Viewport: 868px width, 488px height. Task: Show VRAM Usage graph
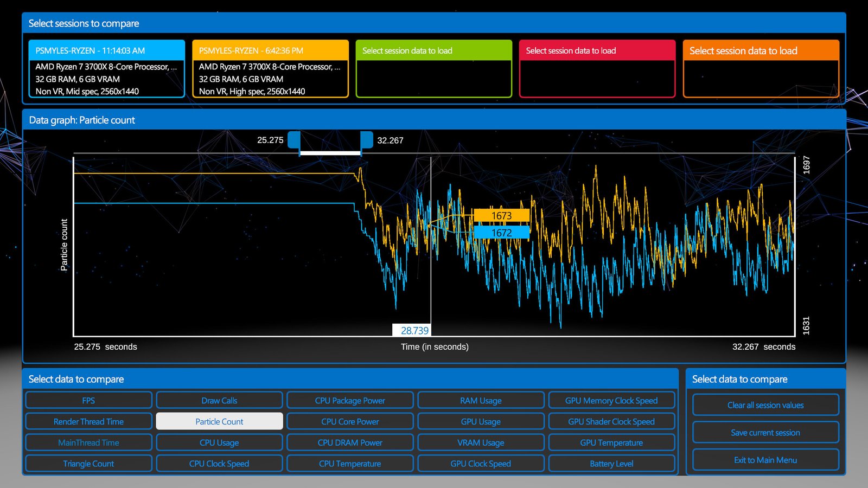pos(481,442)
